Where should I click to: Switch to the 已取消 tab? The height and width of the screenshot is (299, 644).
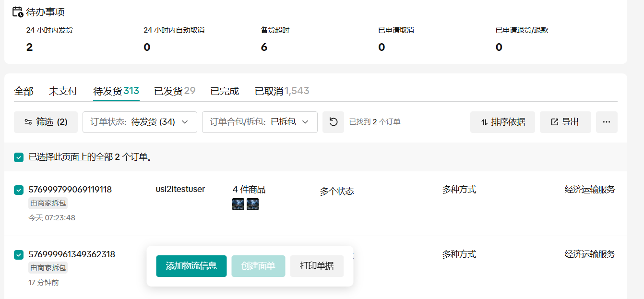click(282, 91)
